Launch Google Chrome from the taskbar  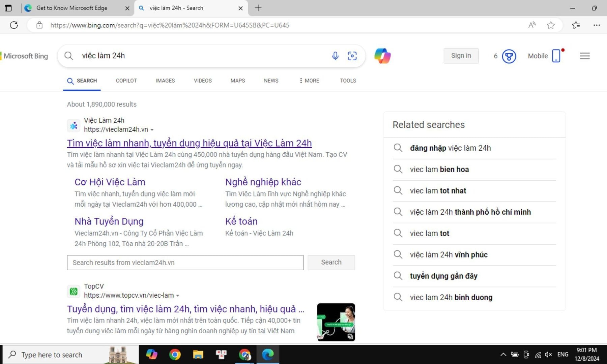(175, 355)
